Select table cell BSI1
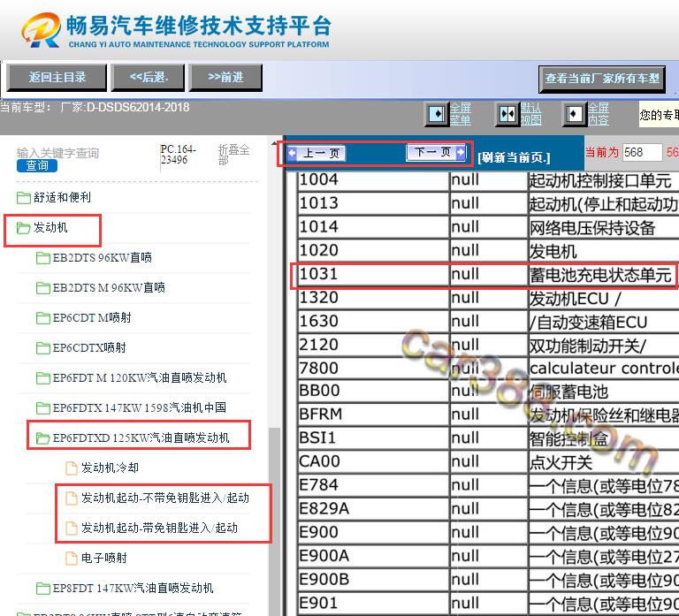Screen dimensions: 679x616 [374, 437]
